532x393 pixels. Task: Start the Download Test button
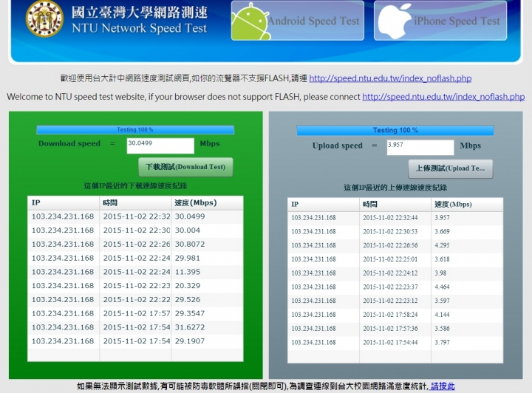tap(185, 167)
